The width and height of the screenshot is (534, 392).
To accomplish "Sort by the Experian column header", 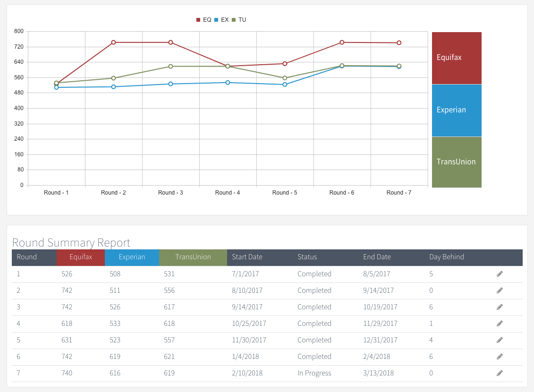I will (x=132, y=257).
